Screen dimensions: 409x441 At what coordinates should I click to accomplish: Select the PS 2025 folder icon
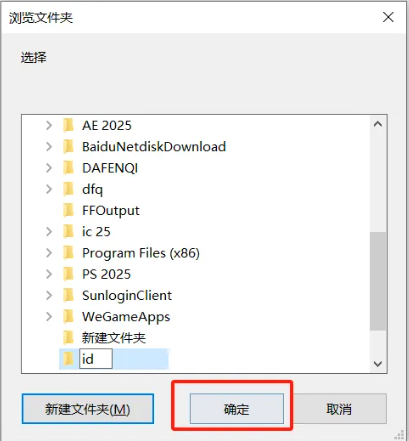(x=69, y=274)
